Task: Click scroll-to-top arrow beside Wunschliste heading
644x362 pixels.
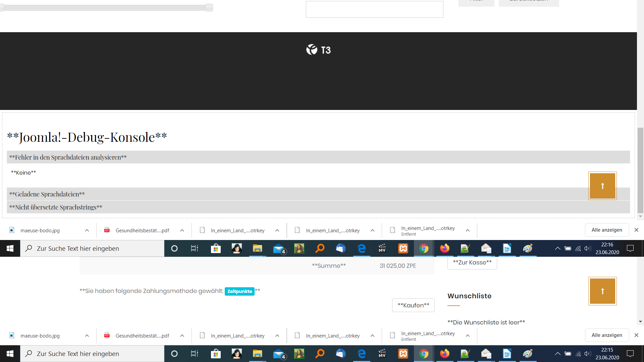Action: pos(602,291)
